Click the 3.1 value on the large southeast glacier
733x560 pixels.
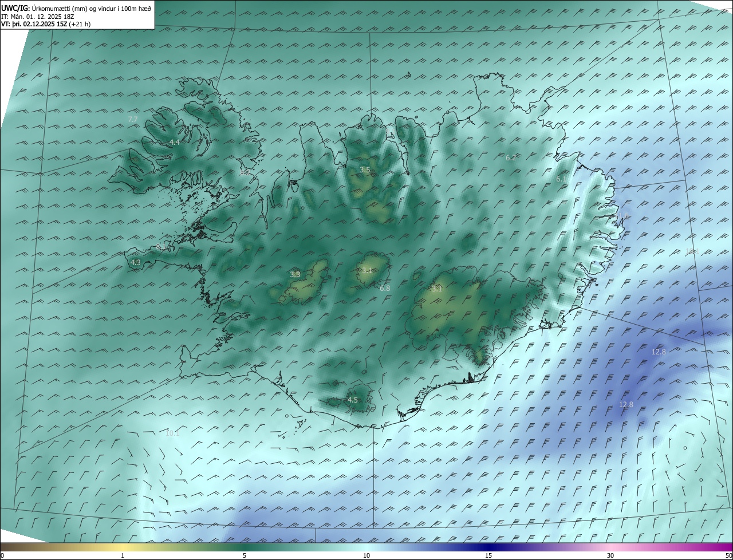click(437, 289)
